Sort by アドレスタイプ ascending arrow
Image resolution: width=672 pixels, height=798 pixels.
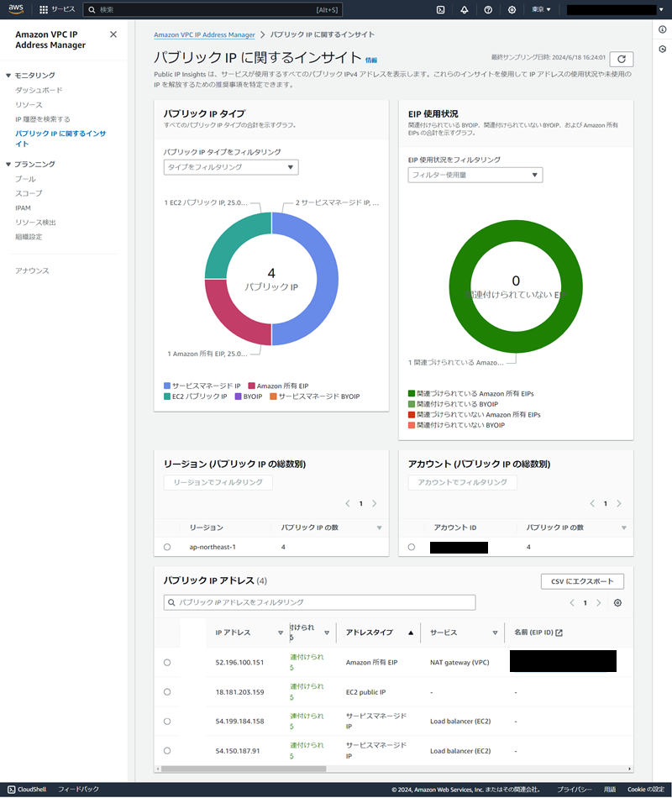click(410, 633)
